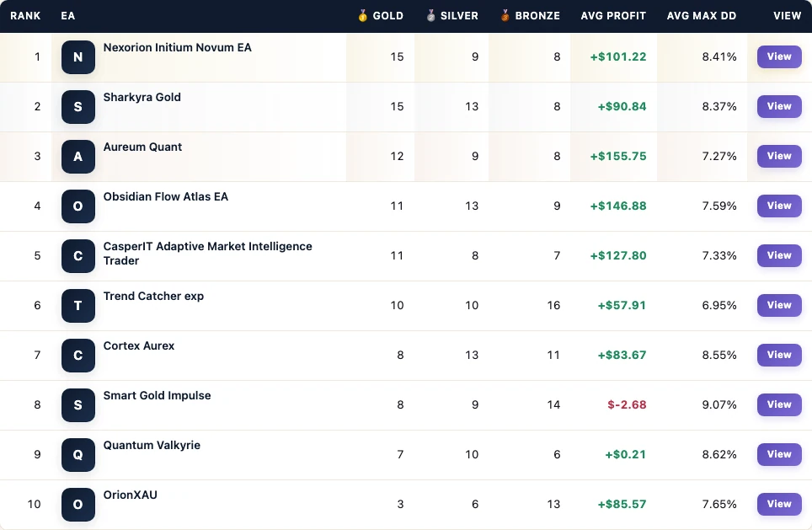812x530 pixels.
Task: Click the 7.59% max drawdown value
Action: coord(719,206)
